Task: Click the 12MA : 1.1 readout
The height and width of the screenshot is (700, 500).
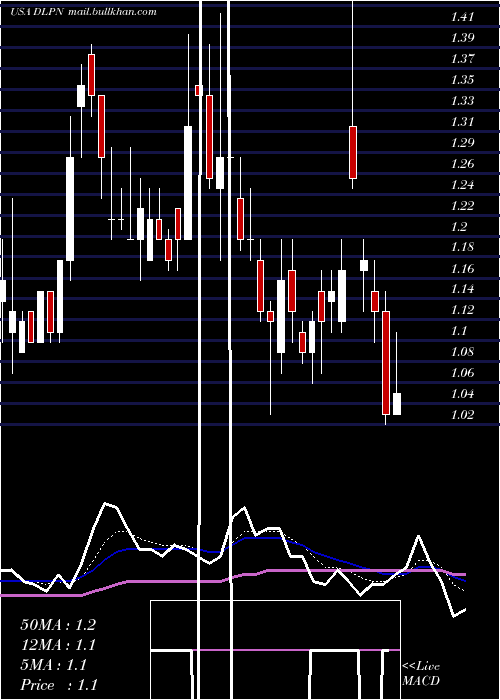Action: [58, 645]
